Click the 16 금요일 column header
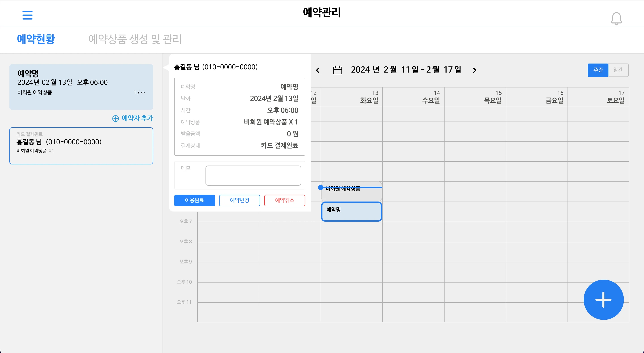 point(537,97)
